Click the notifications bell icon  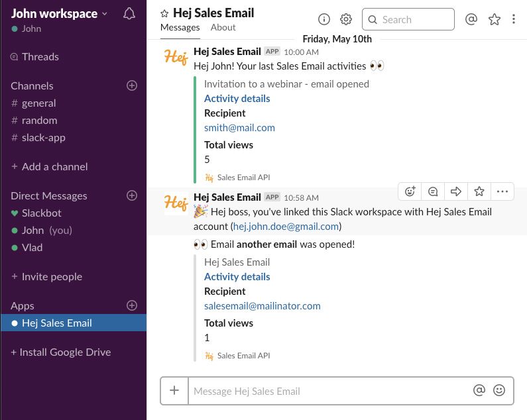coord(130,14)
